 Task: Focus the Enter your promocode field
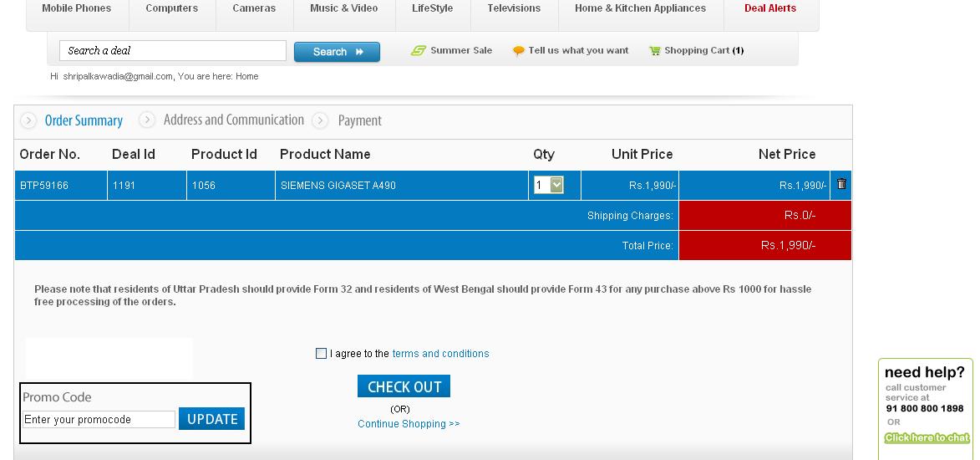(99, 419)
